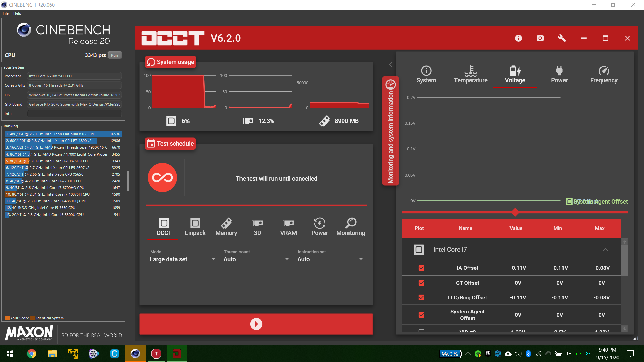
Task: Select ranking entry Core i5-5300U
Action: pos(63,215)
